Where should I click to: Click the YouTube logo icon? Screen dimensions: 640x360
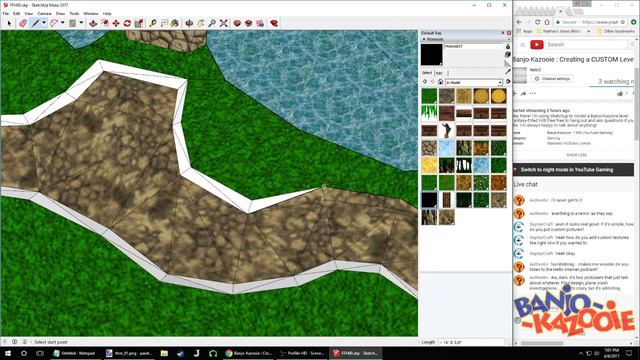click(x=537, y=44)
